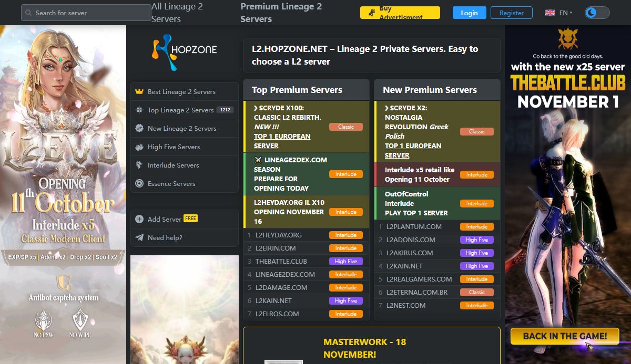The width and height of the screenshot is (631, 364).
Task: Click the magnifier icon in the search box
Action: tap(28, 13)
